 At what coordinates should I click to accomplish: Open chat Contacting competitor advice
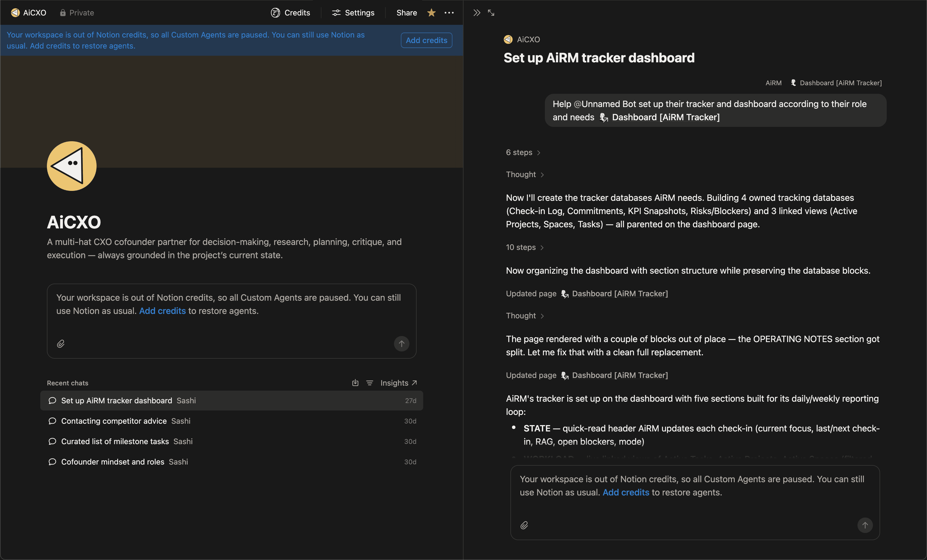[x=231, y=421]
